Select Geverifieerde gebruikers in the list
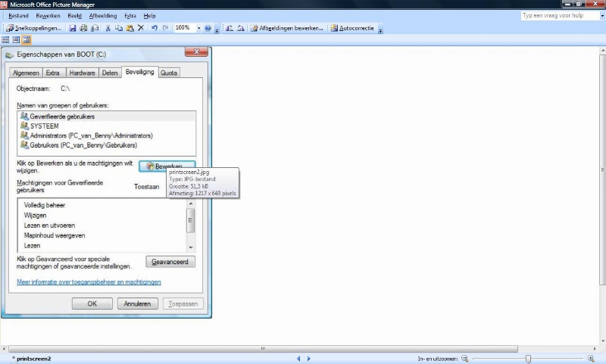The height and width of the screenshot is (364, 606). 107,117
